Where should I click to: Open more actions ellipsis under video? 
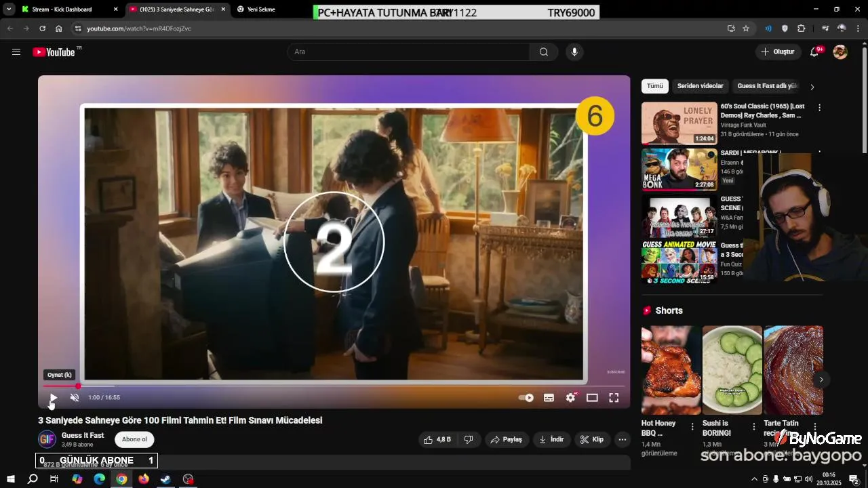click(623, 439)
